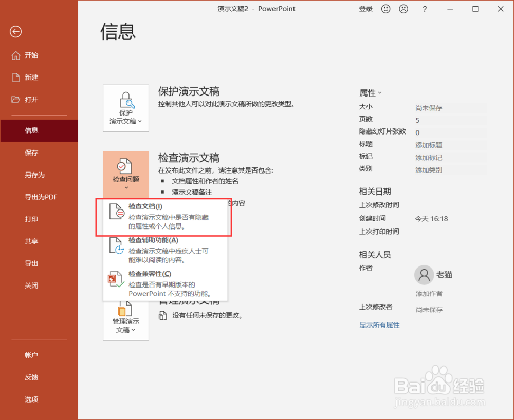Send a smile with the happy face icon
514x420 pixels.
point(386,9)
